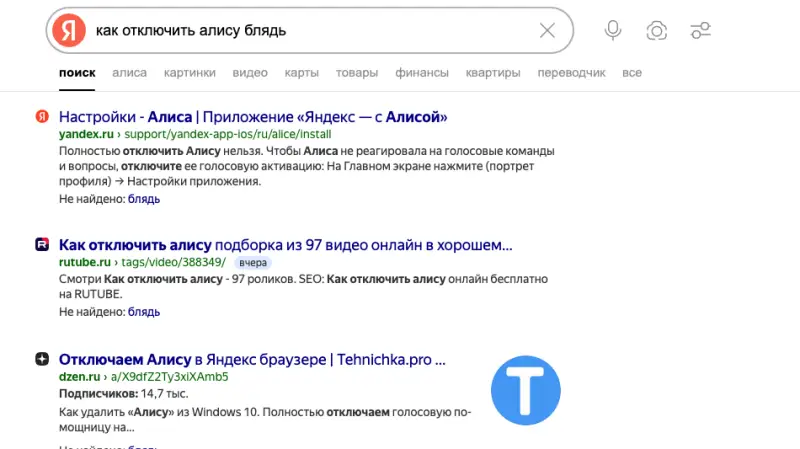The height and width of the screenshot is (449, 800).
Task: Open image search via camera icon
Action: [656, 30]
